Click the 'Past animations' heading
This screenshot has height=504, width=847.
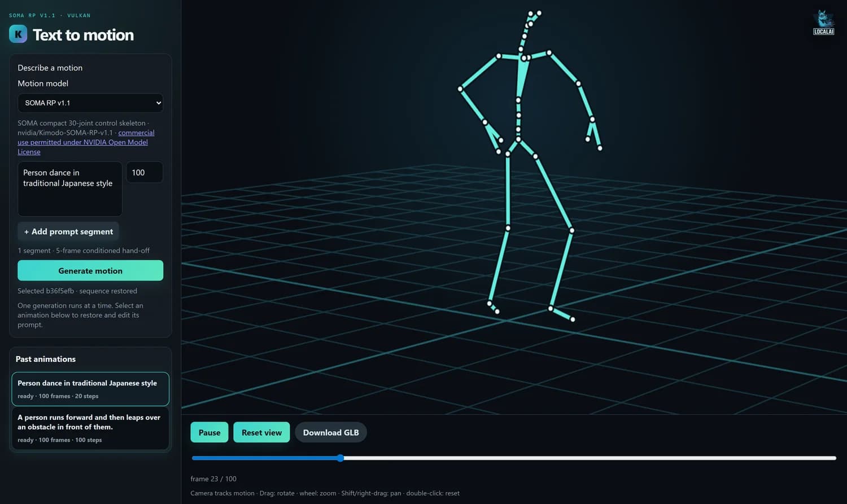(46, 359)
